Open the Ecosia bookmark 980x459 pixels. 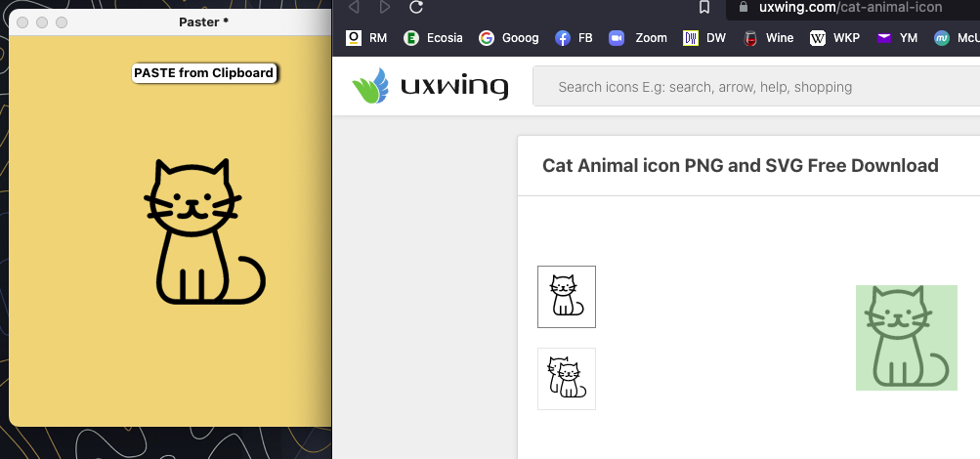click(x=433, y=38)
